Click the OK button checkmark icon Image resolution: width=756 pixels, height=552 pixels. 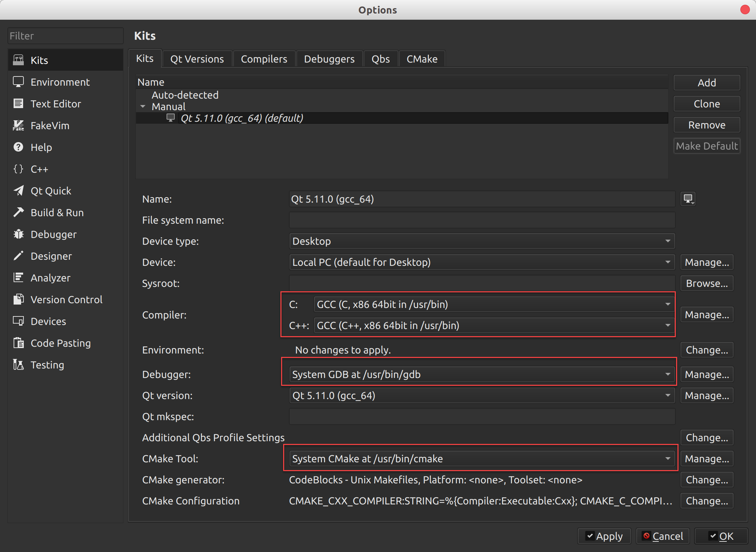pyautogui.click(x=713, y=536)
